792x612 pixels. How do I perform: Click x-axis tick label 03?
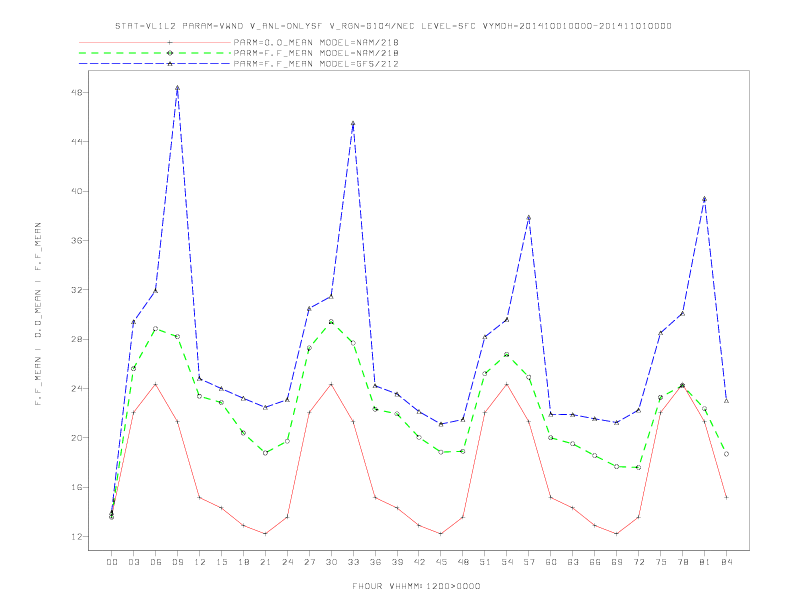point(133,562)
